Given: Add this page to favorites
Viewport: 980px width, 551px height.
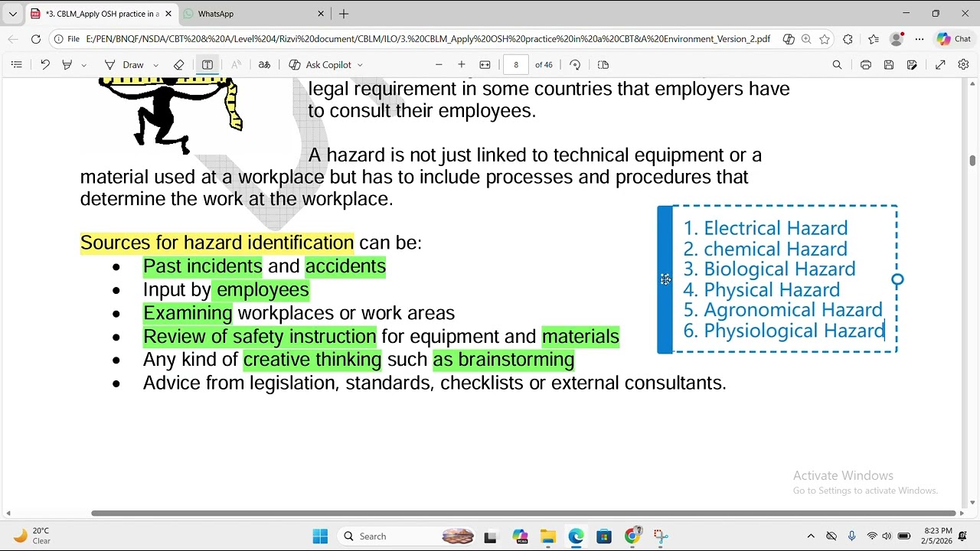Looking at the screenshot, I should pyautogui.click(x=825, y=39).
